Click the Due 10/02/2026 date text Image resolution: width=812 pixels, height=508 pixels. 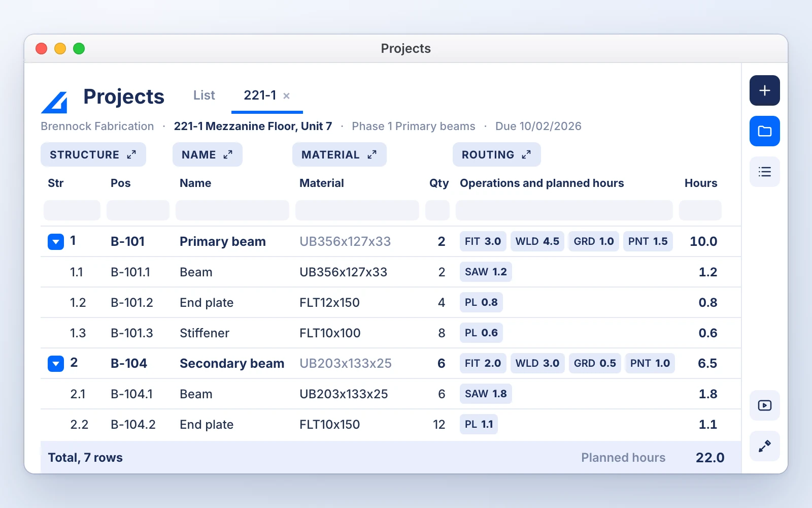pyautogui.click(x=538, y=126)
